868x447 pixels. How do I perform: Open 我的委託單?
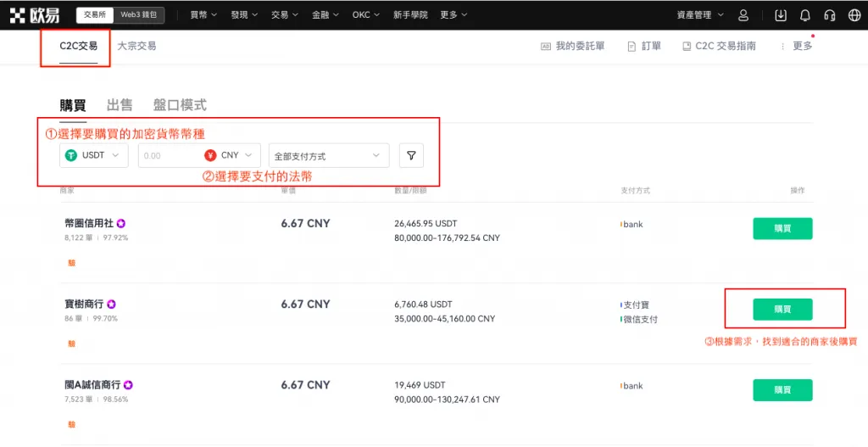pyautogui.click(x=573, y=46)
